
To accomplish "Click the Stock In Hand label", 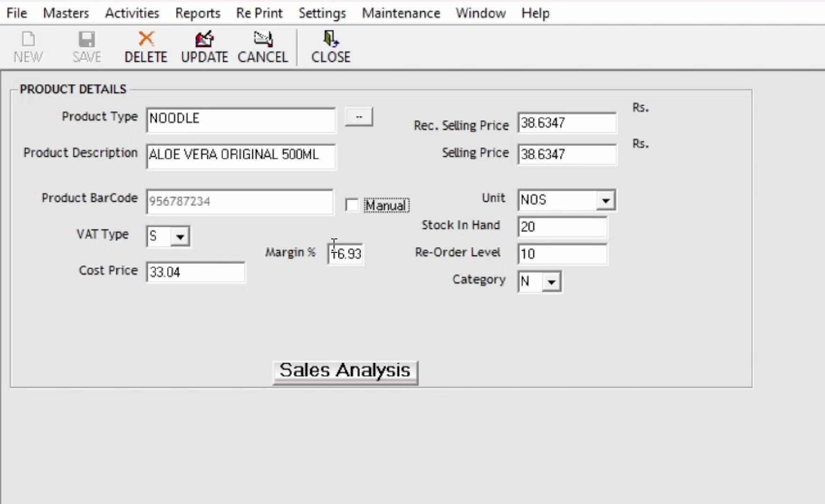I will pos(461,225).
